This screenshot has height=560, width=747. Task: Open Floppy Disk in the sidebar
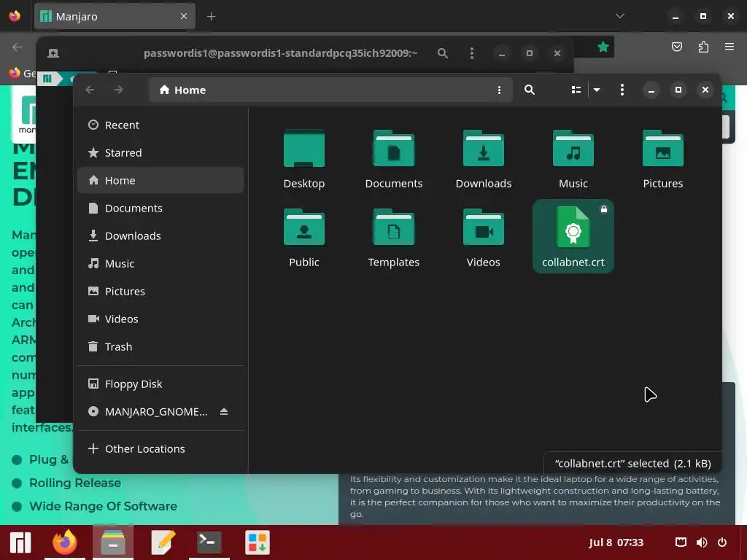(160, 384)
